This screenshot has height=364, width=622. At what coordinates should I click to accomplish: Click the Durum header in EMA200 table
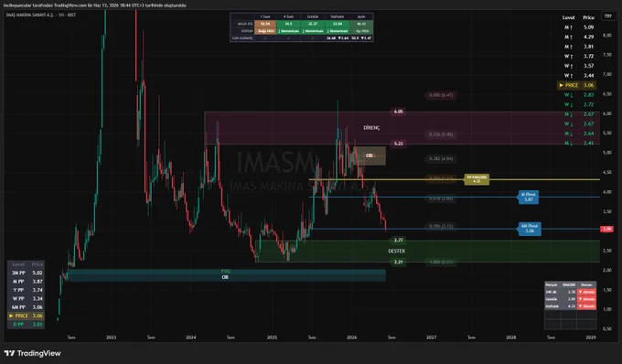point(586,284)
